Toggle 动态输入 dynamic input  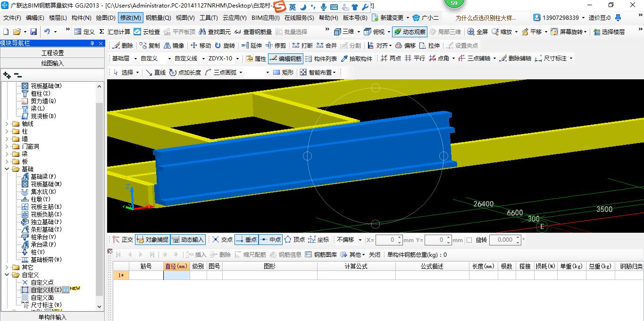pyautogui.click(x=188, y=240)
